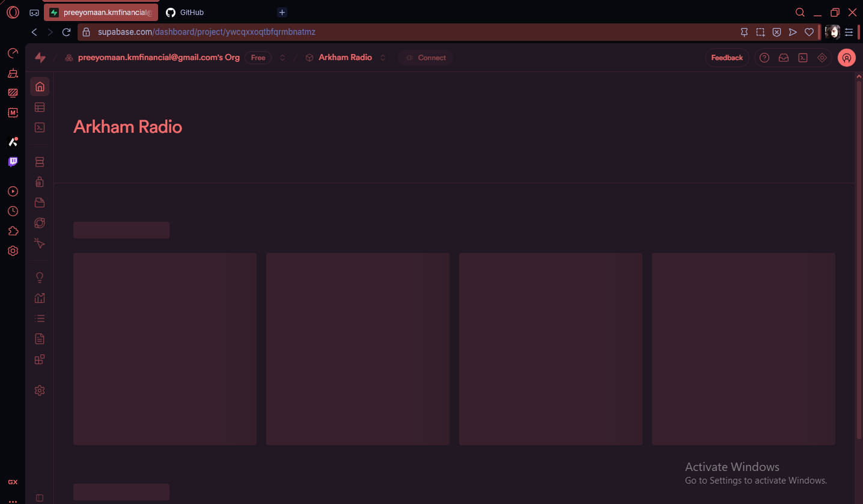Click the browser profile picture

point(832,32)
